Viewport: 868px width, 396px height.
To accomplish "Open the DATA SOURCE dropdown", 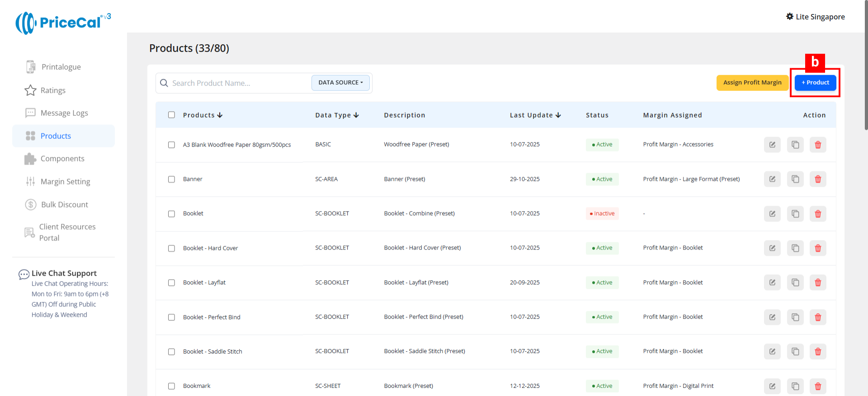I will [x=340, y=83].
